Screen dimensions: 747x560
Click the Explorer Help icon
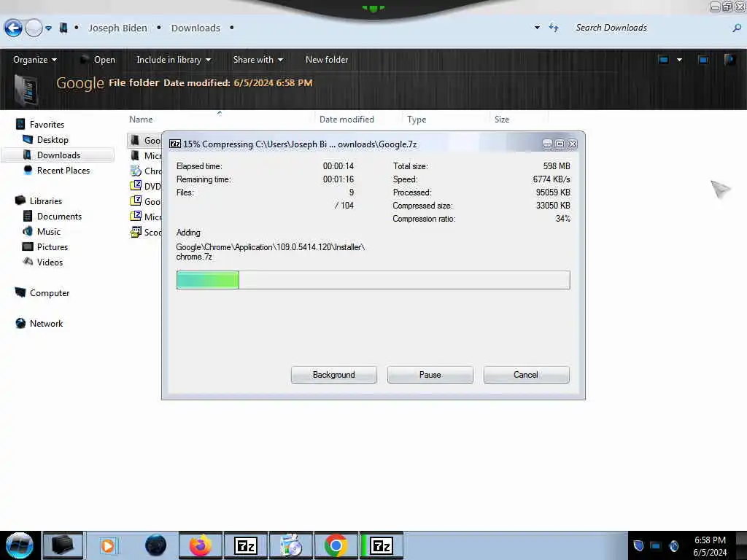(x=729, y=60)
